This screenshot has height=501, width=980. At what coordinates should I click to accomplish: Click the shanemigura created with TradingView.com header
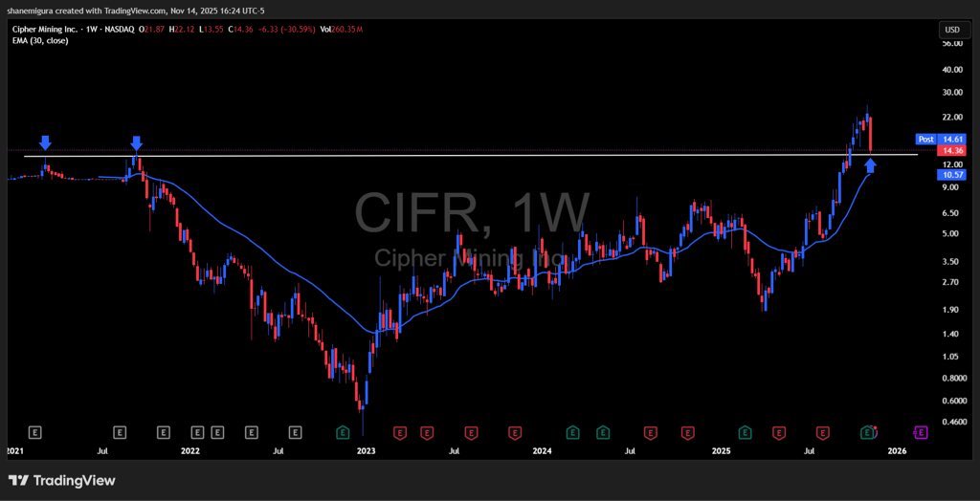coord(136,10)
